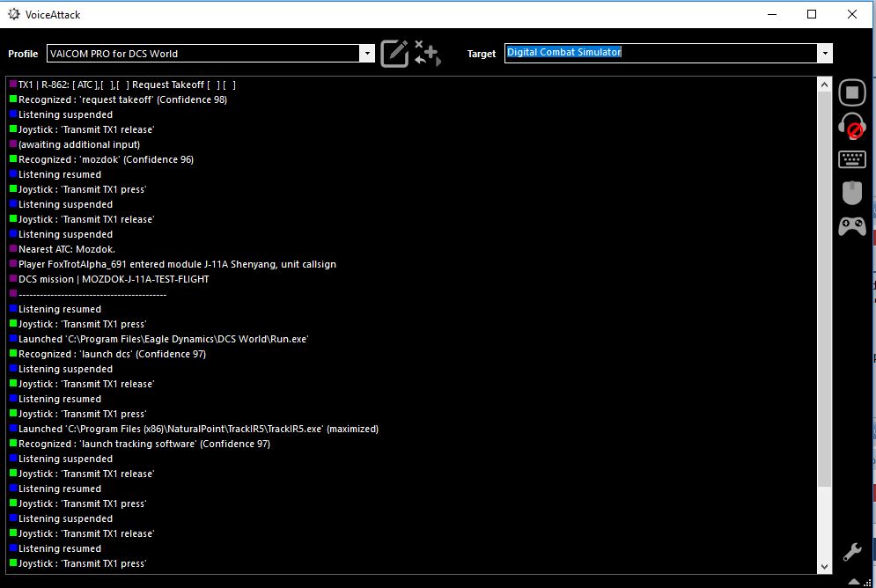Screen dimensions: 876x588
Task: Click the log scrollbar up arrow
Action: coord(824,85)
